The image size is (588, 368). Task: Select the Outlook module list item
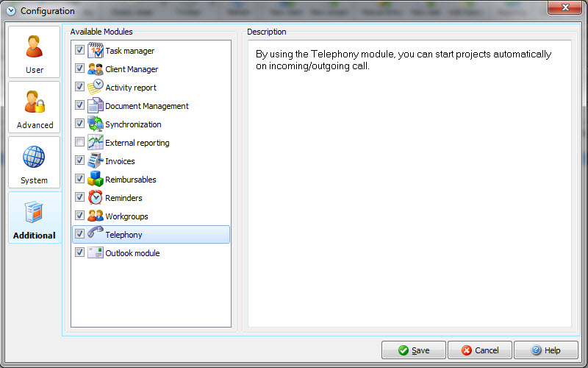[x=132, y=253]
